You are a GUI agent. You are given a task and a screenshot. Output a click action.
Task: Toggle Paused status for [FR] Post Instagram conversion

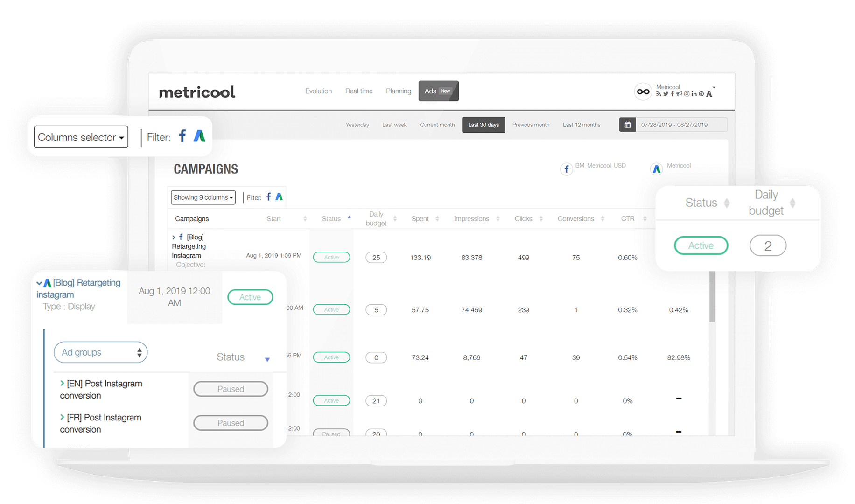pyautogui.click(x=231, y=423)
